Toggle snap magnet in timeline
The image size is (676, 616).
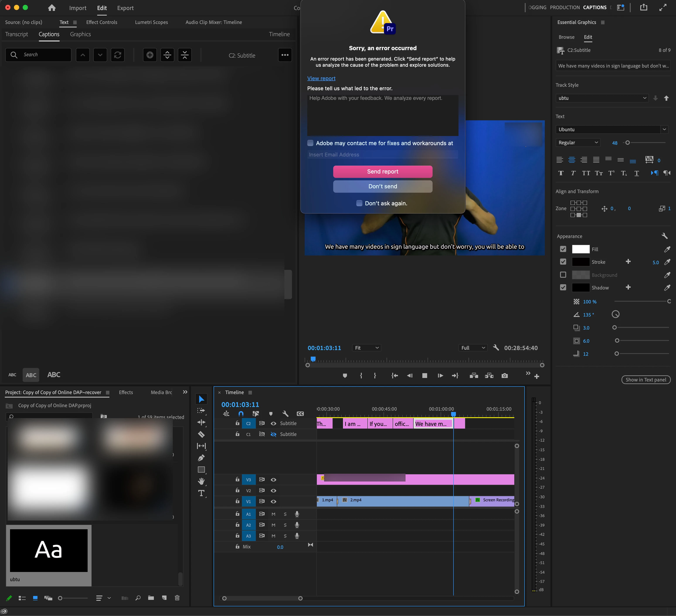pyautogui.click(x=241, y=414)
